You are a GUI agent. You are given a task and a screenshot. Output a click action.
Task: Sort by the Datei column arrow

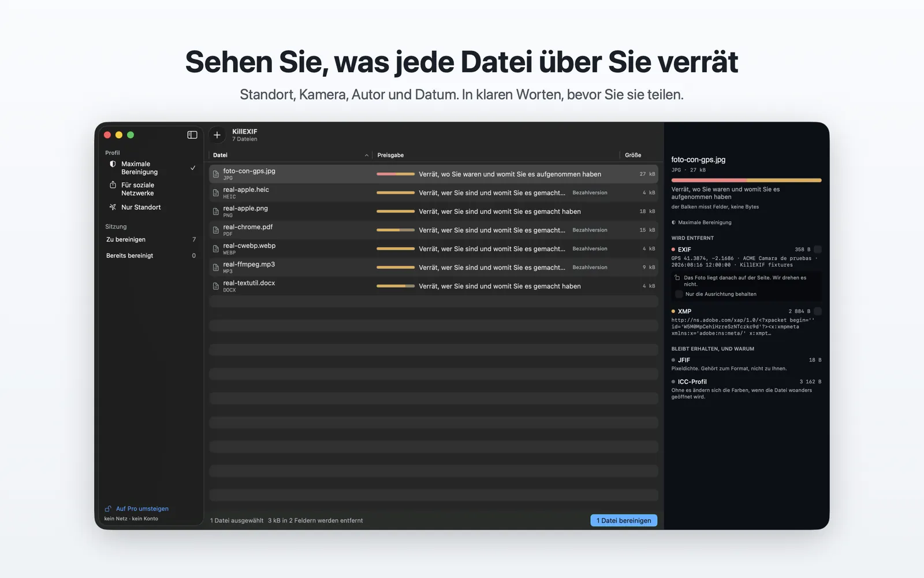tap(367, 155)
